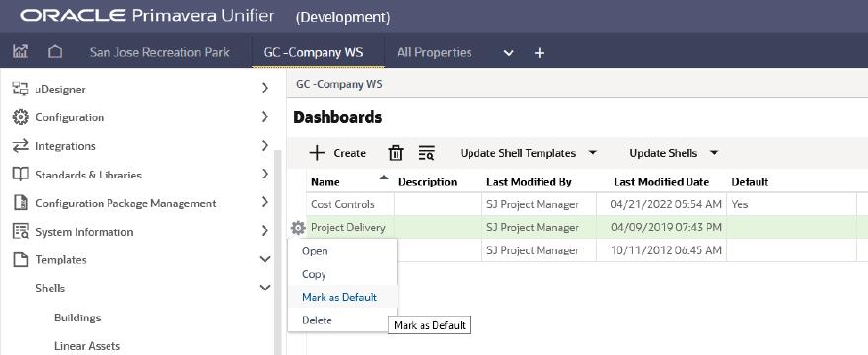Image resolution: width=868 pixels, height=355 pixels.
Task: Click the Yes value in Default column
Action: point(739,204)
